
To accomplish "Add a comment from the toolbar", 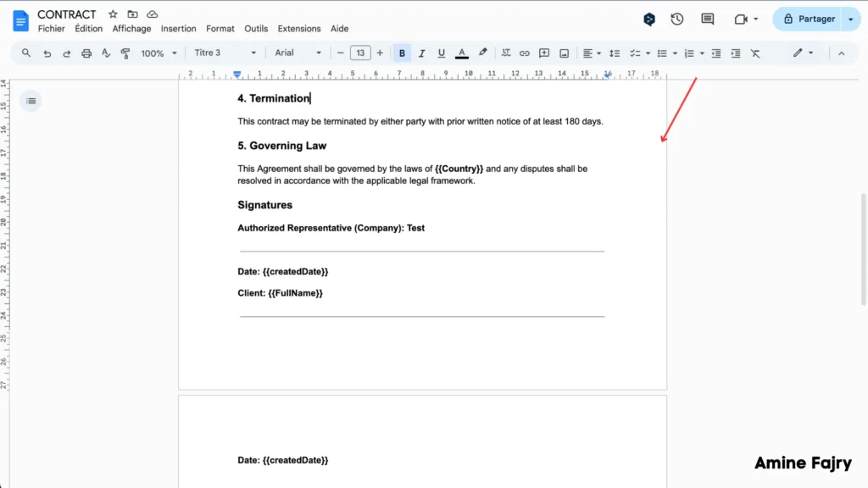I will [544, 53].
